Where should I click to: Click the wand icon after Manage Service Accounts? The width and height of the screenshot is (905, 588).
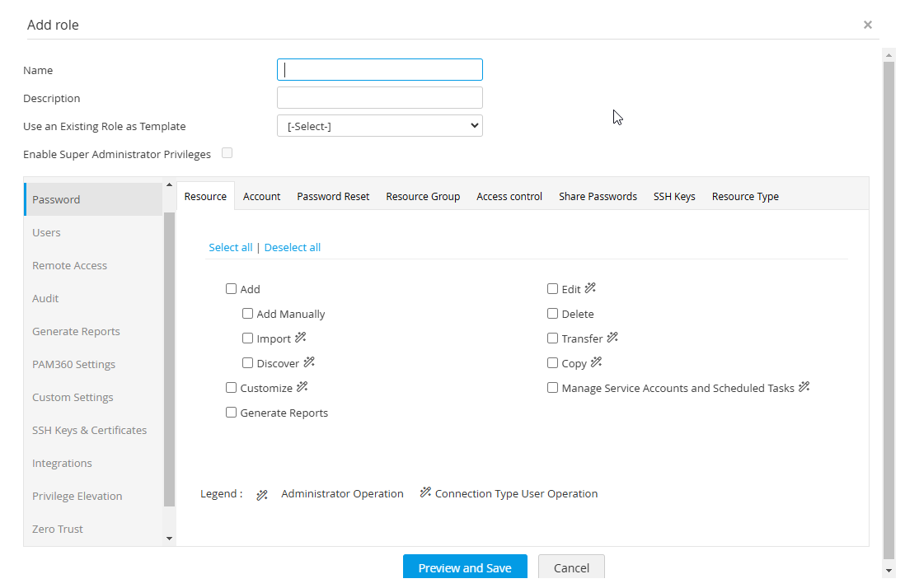[x=804, y=387]
